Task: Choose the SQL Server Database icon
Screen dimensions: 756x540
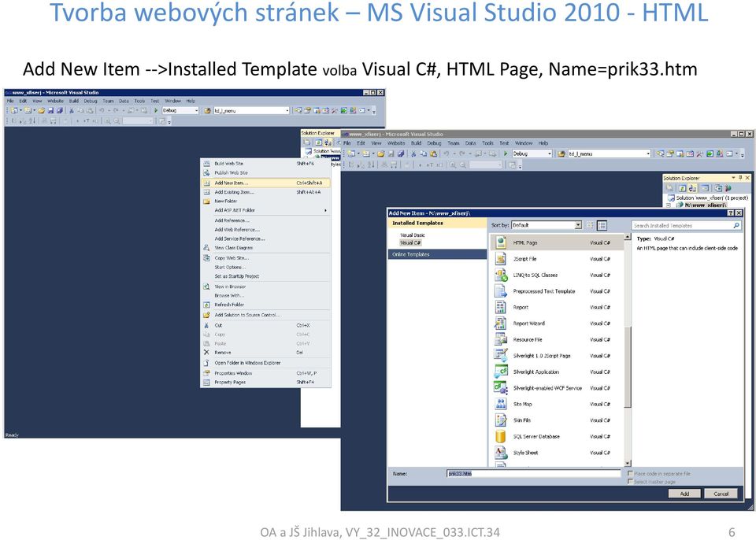Action: [x=501, y=436]
